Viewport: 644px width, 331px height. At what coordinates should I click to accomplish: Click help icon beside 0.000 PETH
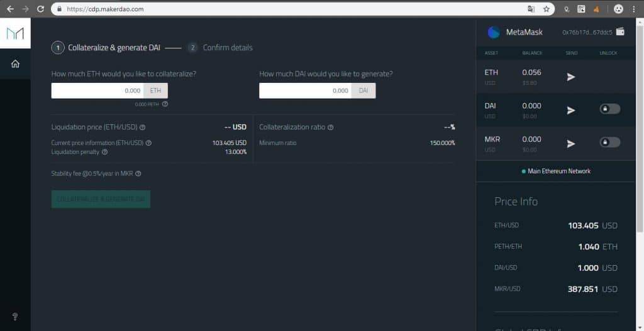pyautogui.click(x=165, y=104)
